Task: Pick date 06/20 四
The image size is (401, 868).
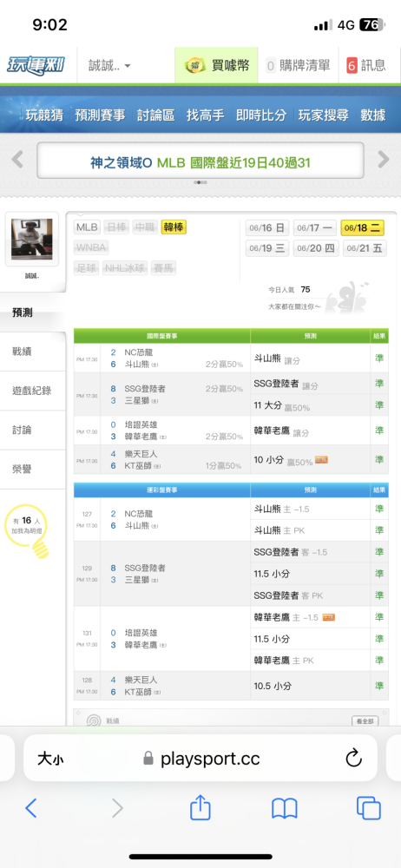Action: 314,248
